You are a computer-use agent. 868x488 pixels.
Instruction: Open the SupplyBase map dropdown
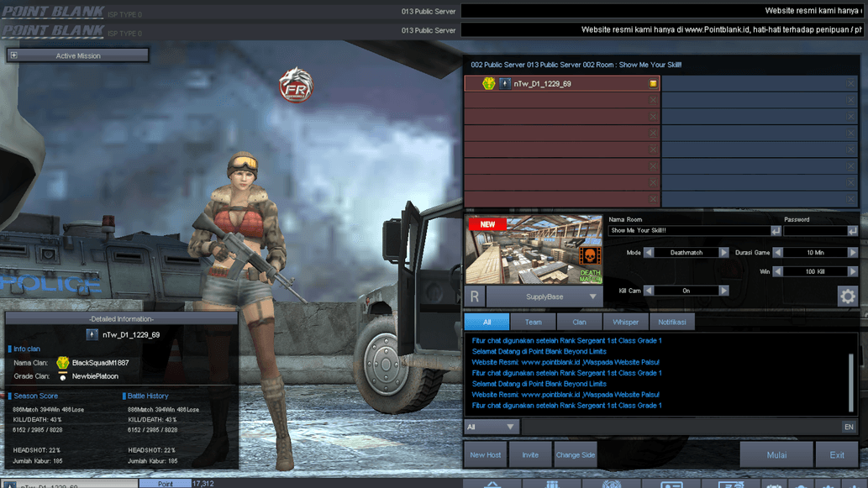(544, 296)
